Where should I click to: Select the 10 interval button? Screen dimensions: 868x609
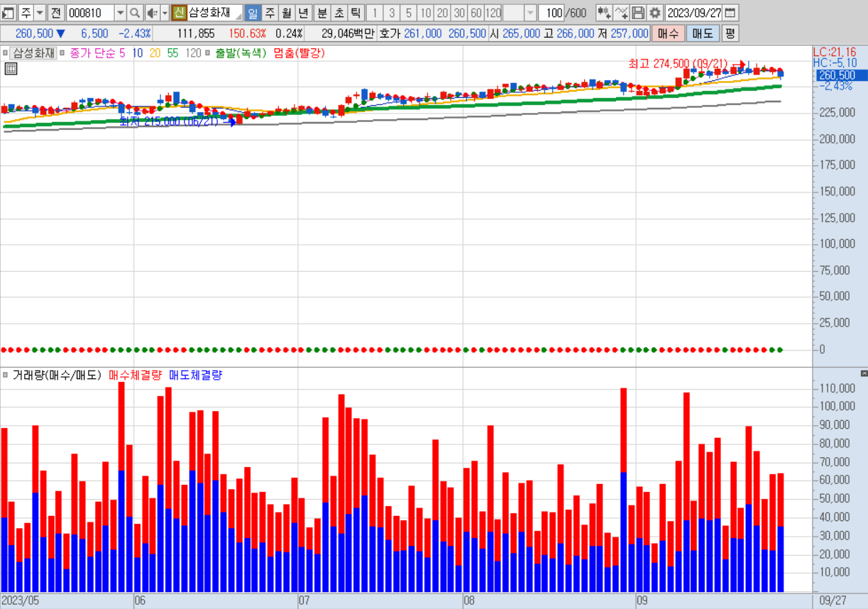click(x=425, y=13)
